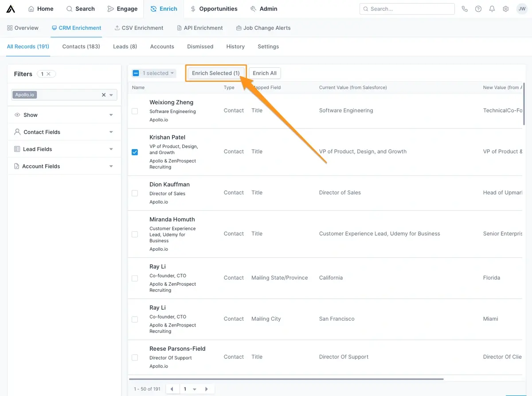Select the All Records (191) tab

point(28,47)
